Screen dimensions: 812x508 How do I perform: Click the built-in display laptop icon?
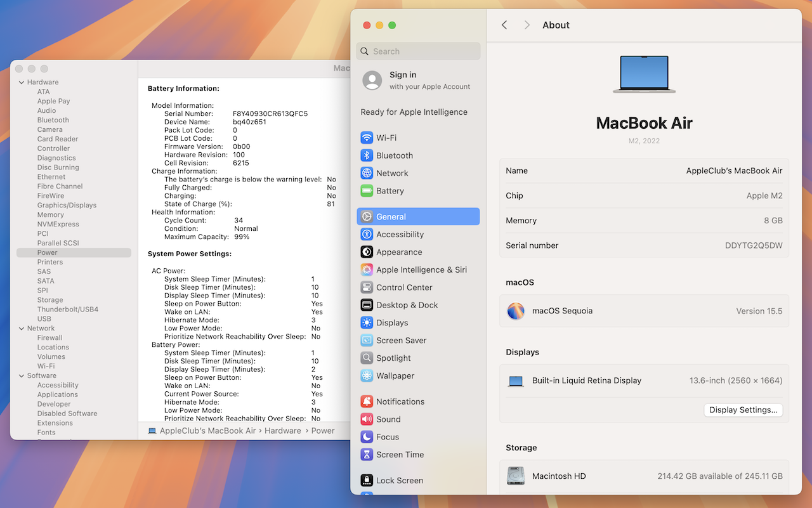(516, 381)
